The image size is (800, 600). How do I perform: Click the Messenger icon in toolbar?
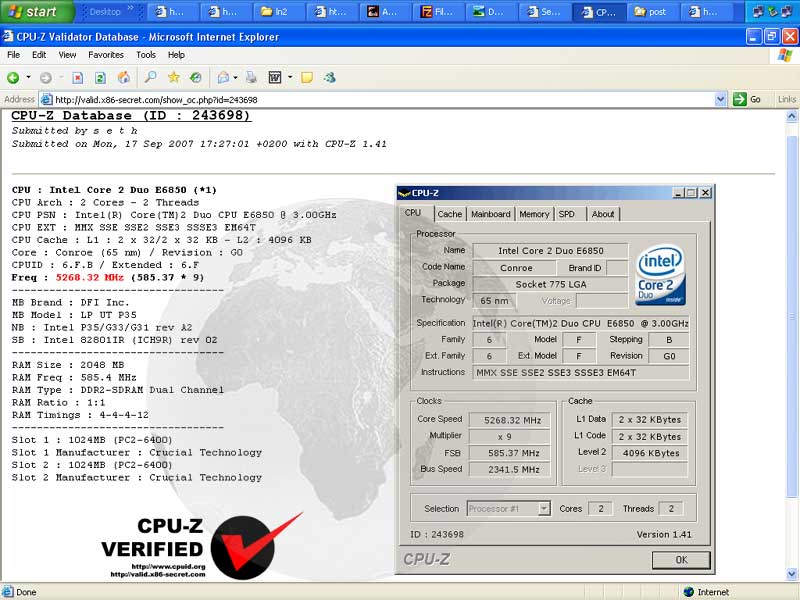pos(330,78)
